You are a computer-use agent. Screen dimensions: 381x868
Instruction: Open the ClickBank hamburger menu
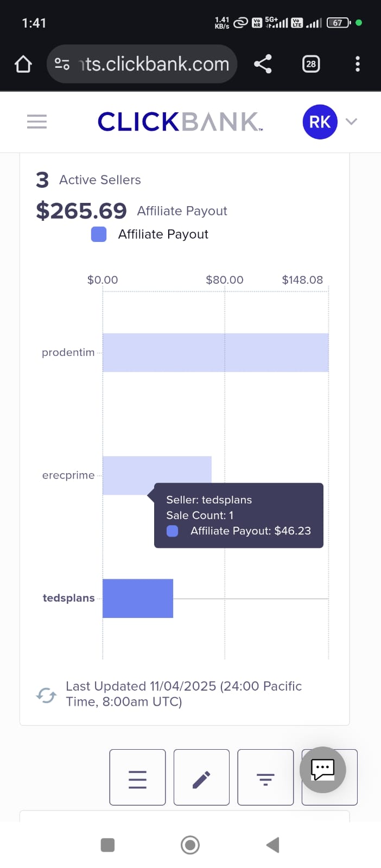[37, 122]
